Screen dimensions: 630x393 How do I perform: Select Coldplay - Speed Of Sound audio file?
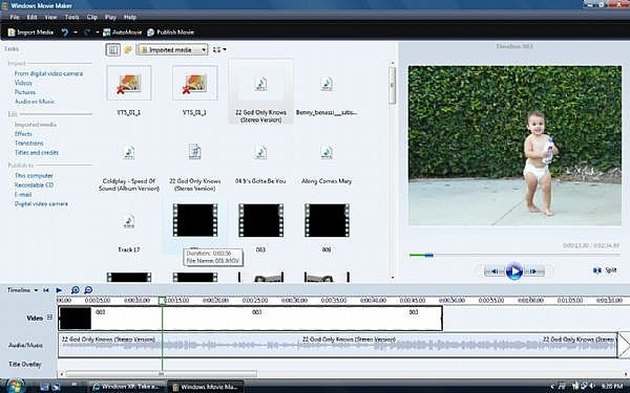pyautogui.click(x=129, y=152)
